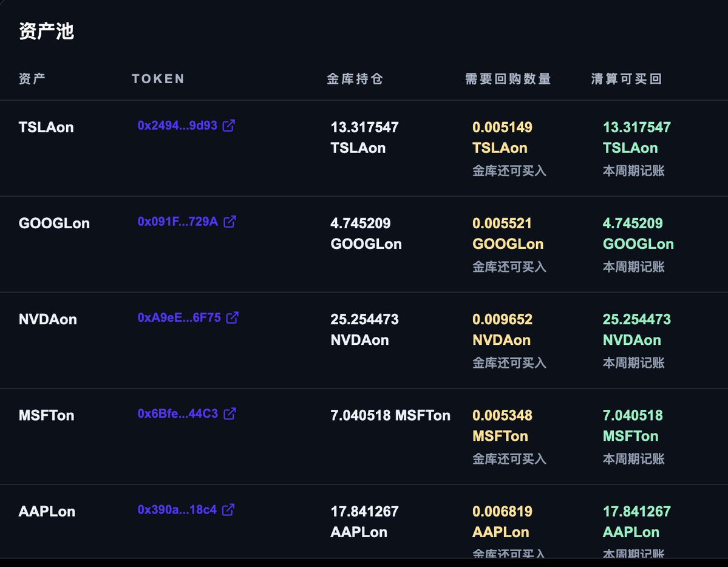Click green liquidation value 25.254473
The width and height of the screenshot is (728, 567).
[636, 319]
